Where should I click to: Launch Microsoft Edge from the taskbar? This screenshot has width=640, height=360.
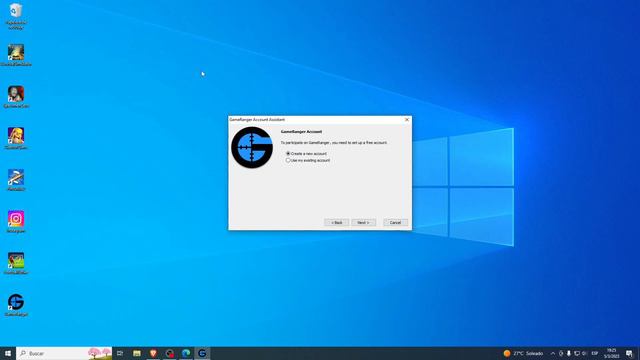pyautogui.click(x=186, y=353)
